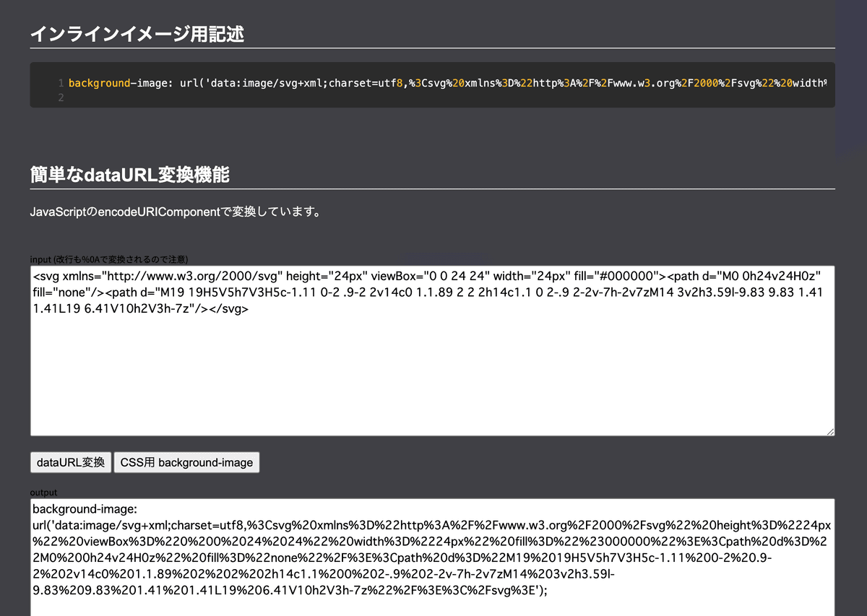Click the 簡単なdataURL変換機能 heading

point(130,174)
